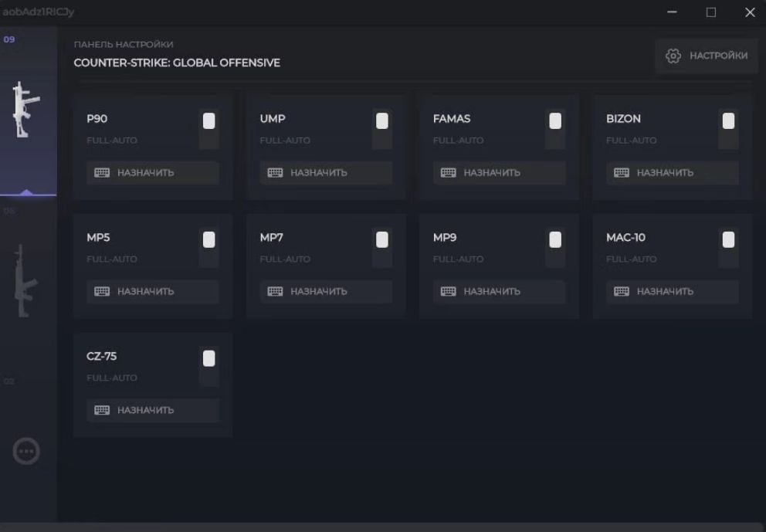The width and height of the screenshot is (766, 532).
Task: Maximize the application window
Action: pos(711,12)
